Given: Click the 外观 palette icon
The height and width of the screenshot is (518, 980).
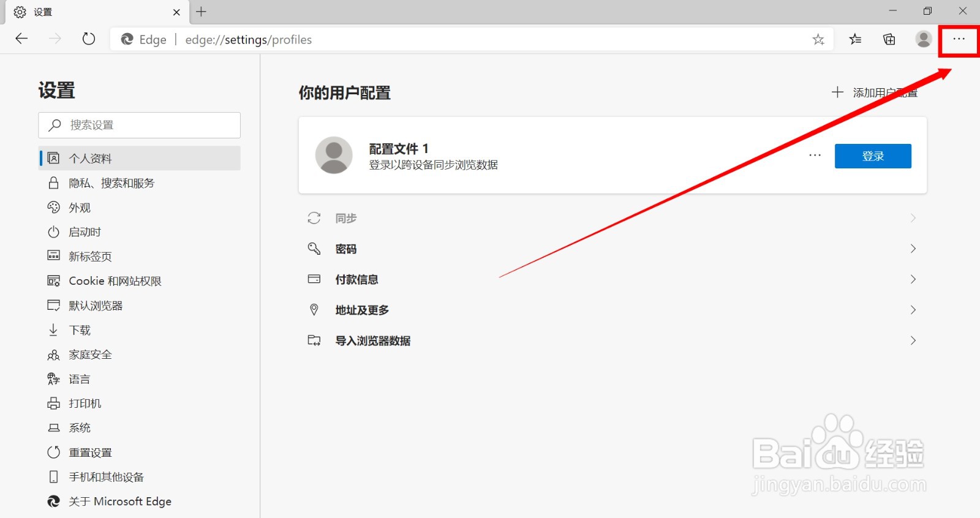Looking at the screenshot, I should pos(54,208).
